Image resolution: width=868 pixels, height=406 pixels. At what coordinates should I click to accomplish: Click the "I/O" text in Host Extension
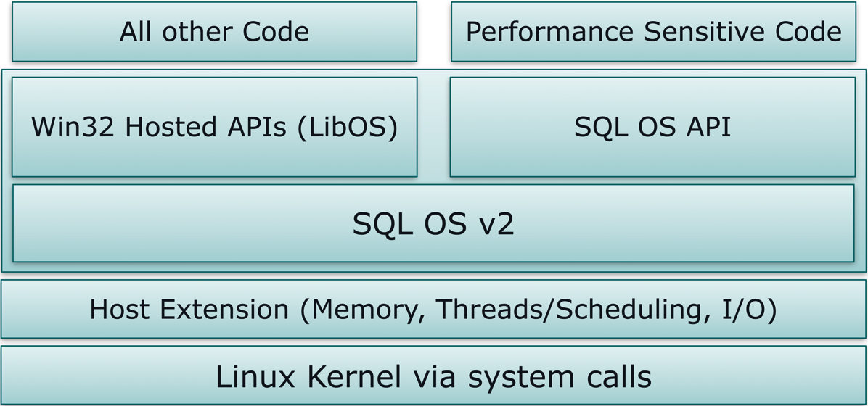744,310
